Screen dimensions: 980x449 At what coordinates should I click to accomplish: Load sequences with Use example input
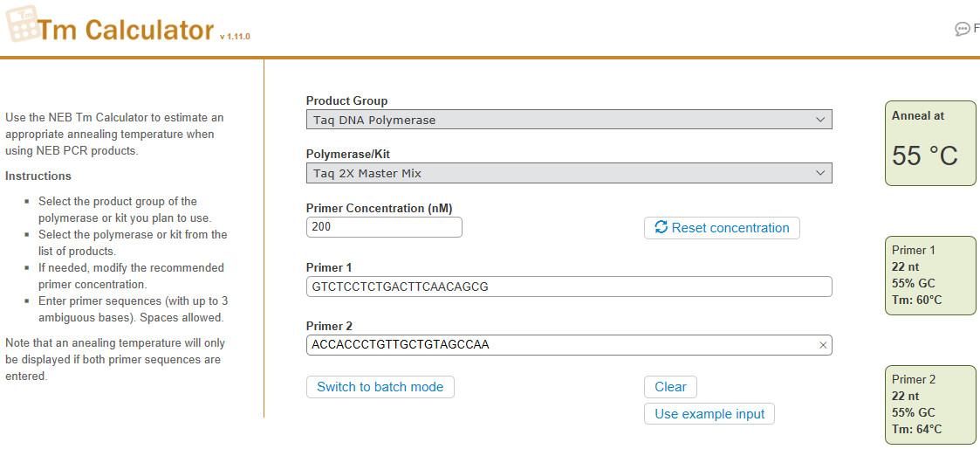tap(709, 414)
